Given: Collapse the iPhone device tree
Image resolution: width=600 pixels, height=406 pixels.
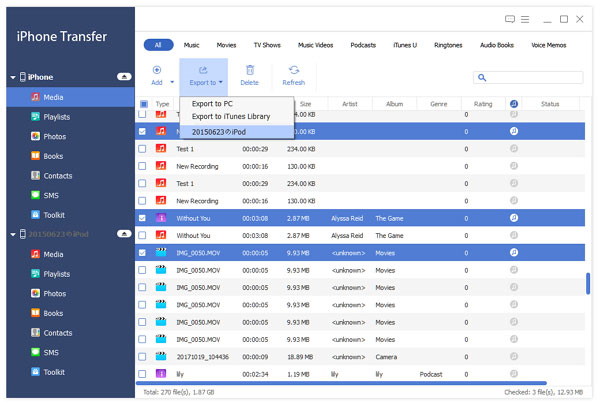Looking at the screenshot, I should pyautogui.click(x=11, y=77).
